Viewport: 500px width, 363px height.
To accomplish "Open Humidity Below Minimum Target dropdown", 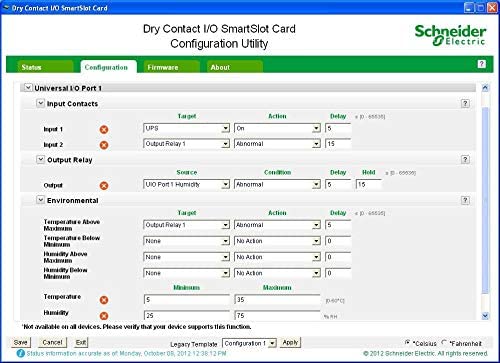I will pos(187,273).
